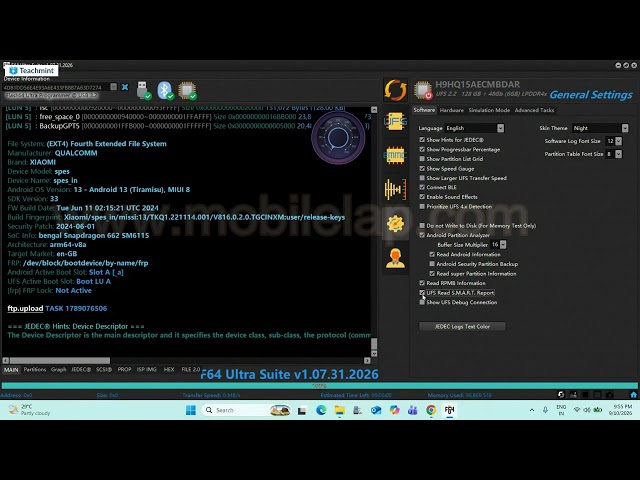The image size is (640, 480).
Task: Toggle Read Android Information checkbox
Action: pyautogui.click(x=432, y=254)
